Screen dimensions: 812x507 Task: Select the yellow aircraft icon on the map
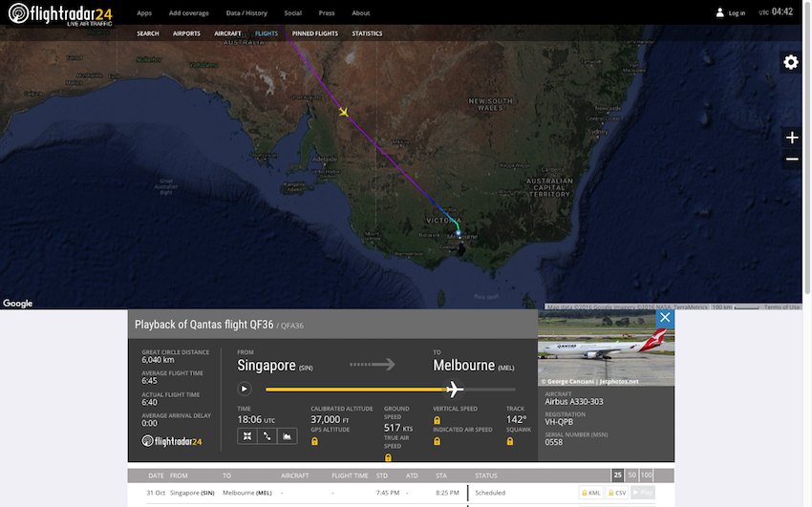click(x=343, y=112)
